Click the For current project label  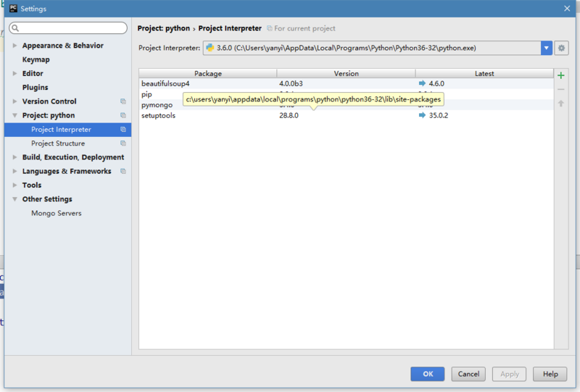pos(304,28)
